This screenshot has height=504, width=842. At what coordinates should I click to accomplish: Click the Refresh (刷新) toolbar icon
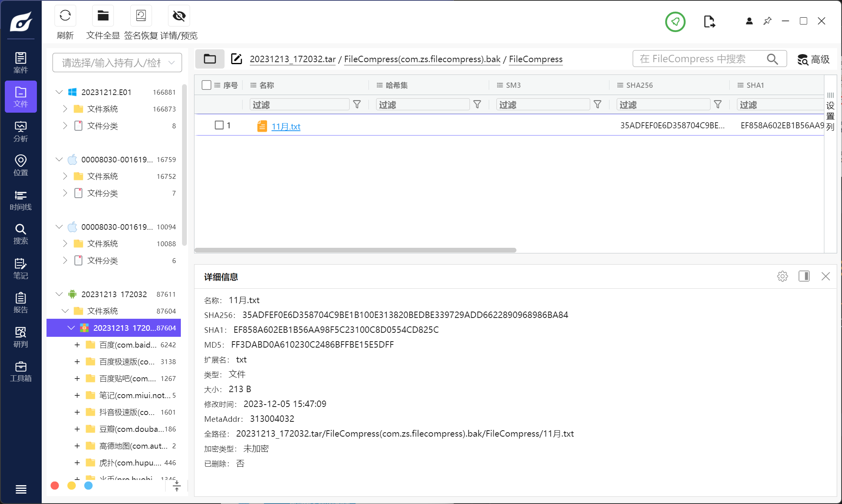pos(65,16)
